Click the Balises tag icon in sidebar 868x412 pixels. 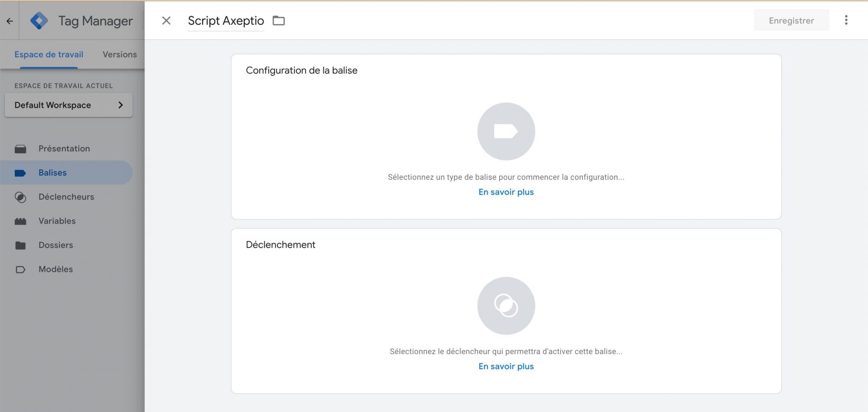(20, 173)
